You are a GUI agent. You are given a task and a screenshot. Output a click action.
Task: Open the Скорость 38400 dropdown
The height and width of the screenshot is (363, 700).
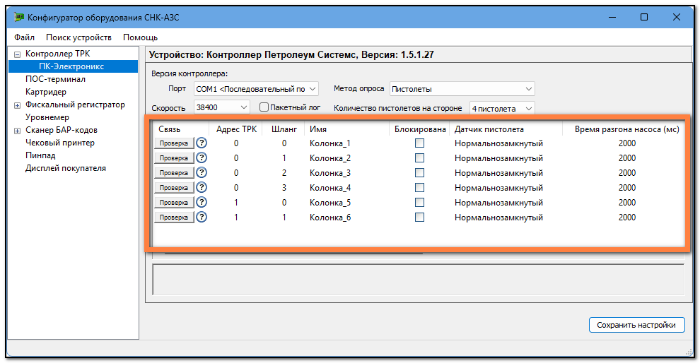(x=221, y=107)
